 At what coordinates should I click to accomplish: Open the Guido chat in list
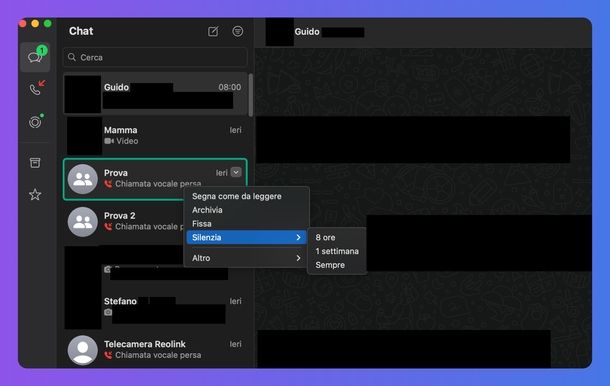tap(155, 94)
